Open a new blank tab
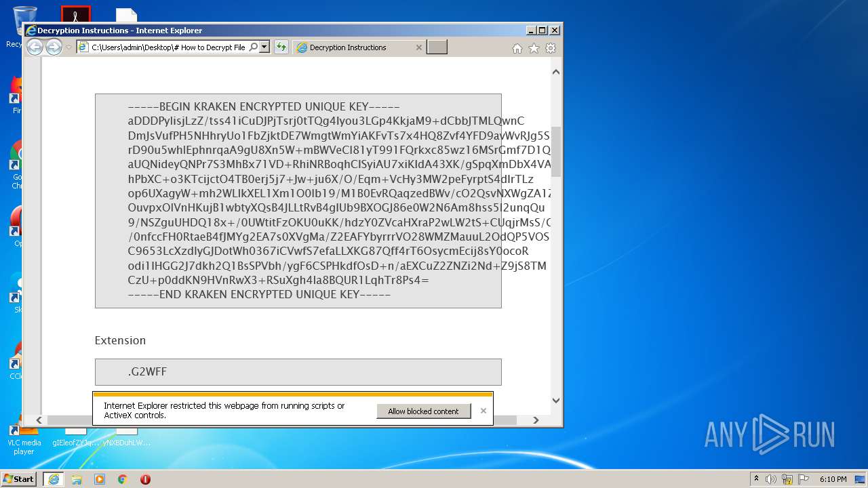Viewport: 868px width, 488px height. (437, 47)
